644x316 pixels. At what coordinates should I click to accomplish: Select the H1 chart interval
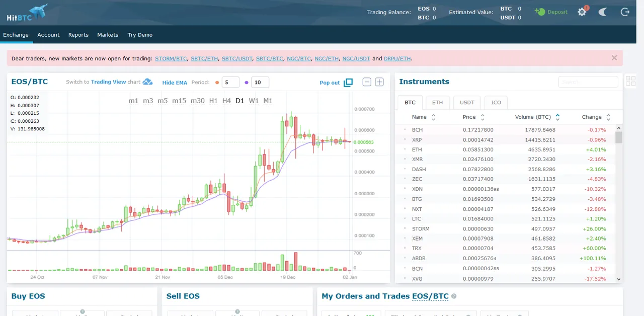[213, 101]
